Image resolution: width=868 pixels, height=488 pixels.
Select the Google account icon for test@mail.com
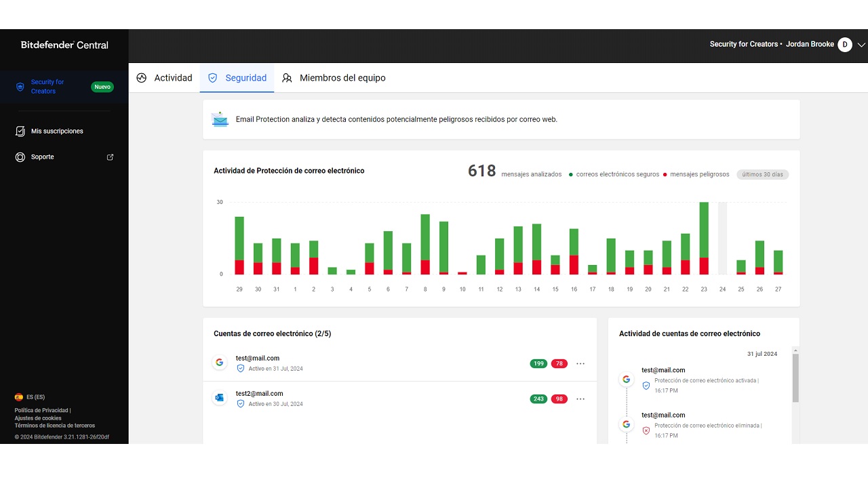[219, 362]
